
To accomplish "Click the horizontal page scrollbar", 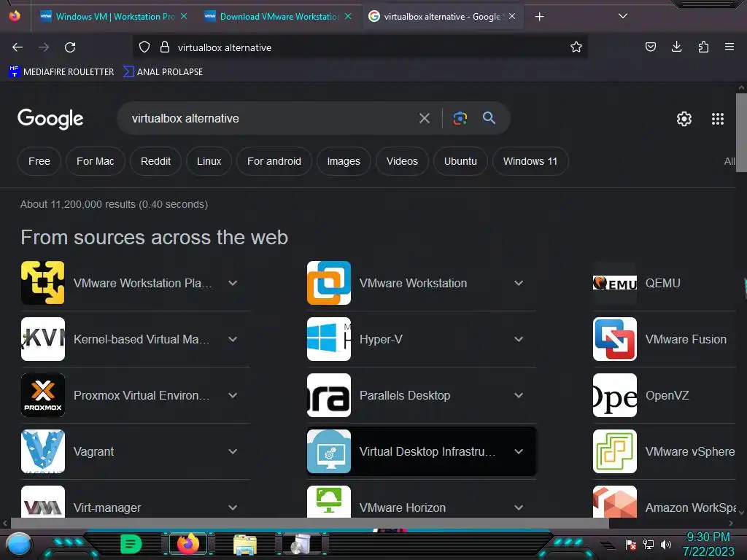I will (309, 524).
